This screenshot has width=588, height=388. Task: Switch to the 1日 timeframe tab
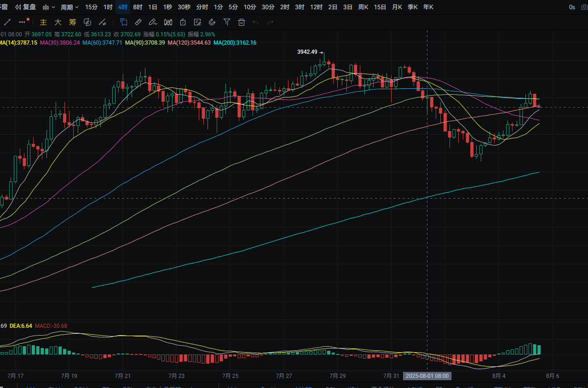(x=153, y=7)
